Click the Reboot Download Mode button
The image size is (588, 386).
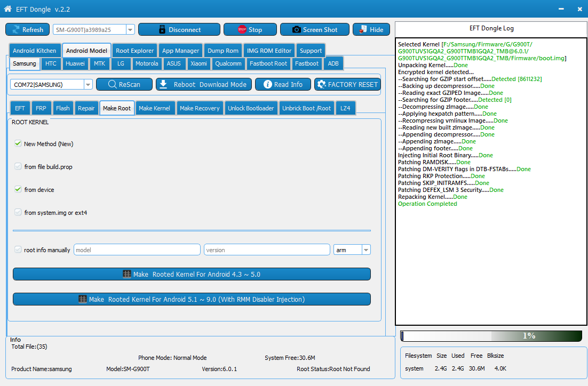204,84
